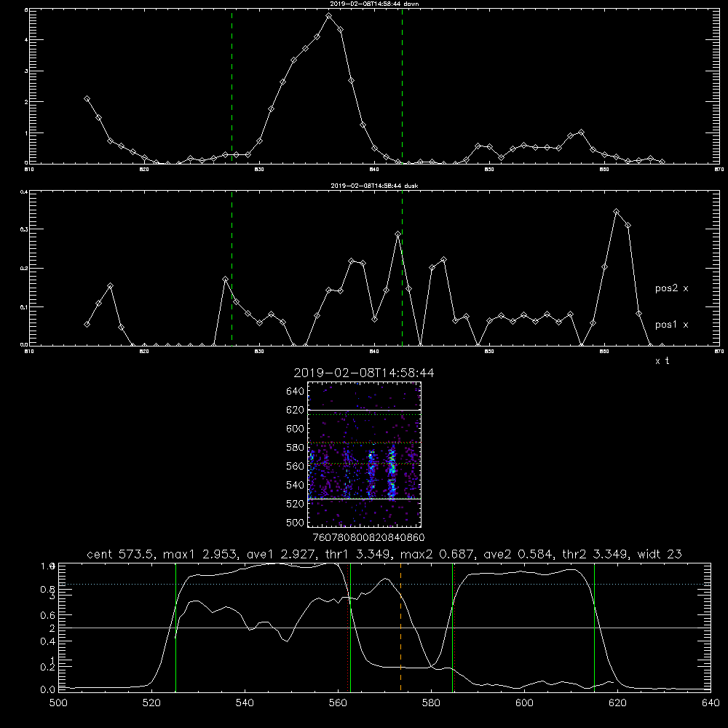Click the right green dashed line in dusk plot
This screenshot has width=728, height=728.
click(x=402, y=269)
